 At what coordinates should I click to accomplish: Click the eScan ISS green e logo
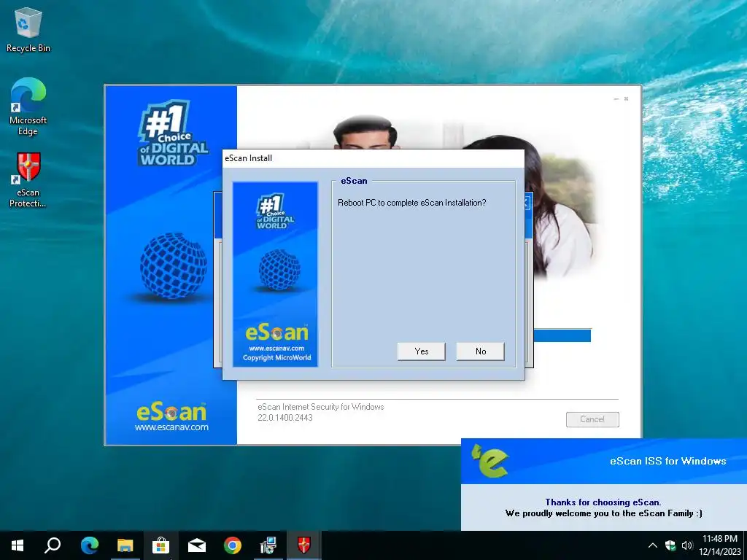[489, 460]
